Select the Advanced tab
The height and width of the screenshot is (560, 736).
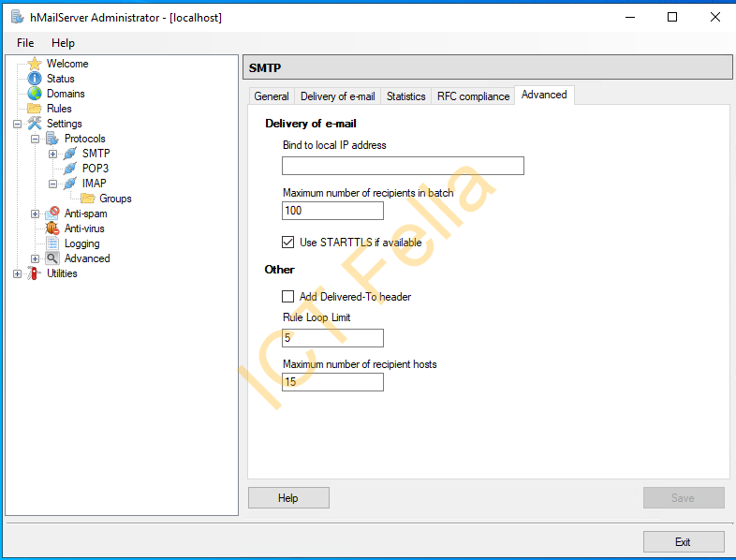tap(544, 95)
